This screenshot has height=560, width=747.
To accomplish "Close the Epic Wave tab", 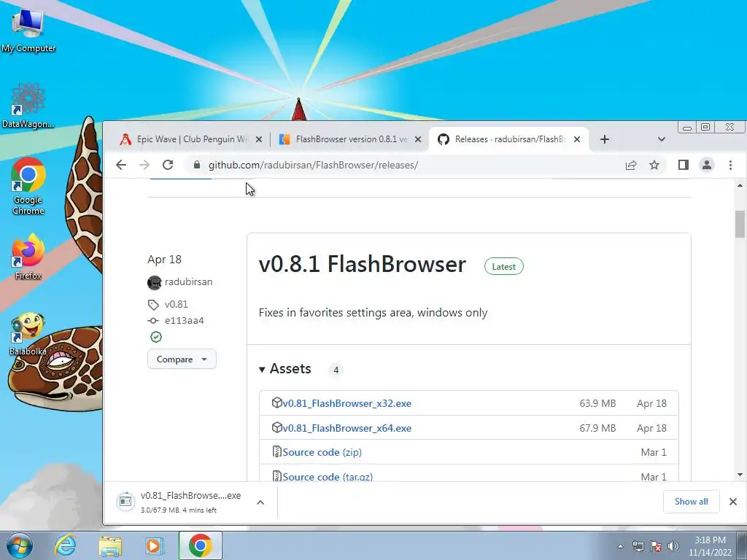I will pos(259,139).
